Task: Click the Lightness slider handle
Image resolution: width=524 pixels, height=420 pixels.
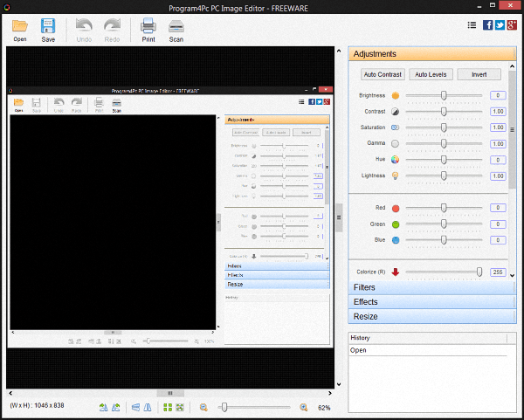Action: [x=444, y=176]
